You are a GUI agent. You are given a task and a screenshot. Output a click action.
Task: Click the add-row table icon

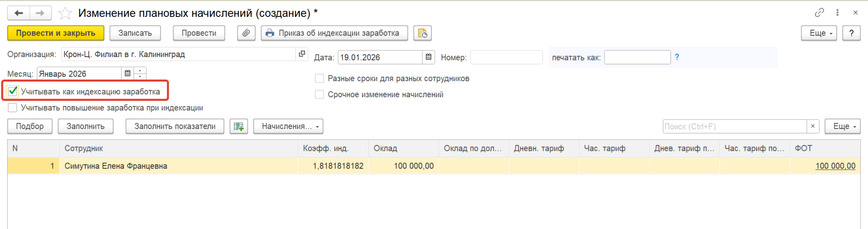tap(239, 126)
